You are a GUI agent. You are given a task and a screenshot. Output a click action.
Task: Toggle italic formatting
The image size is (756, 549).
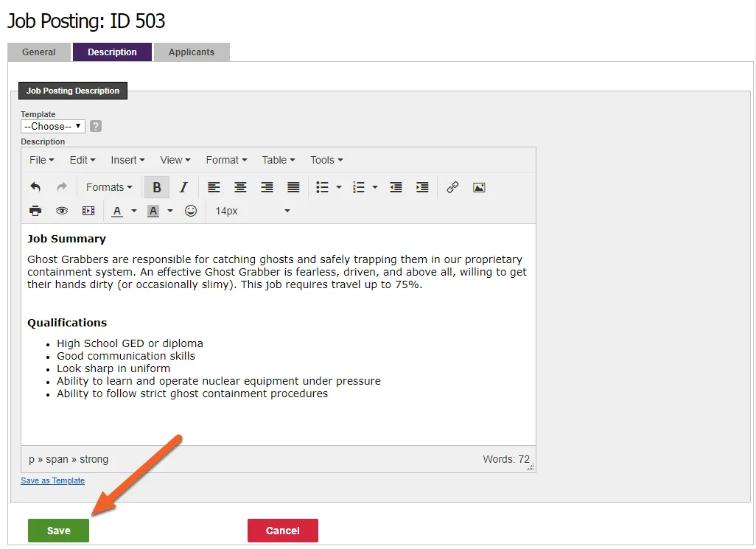coord(183,187)
